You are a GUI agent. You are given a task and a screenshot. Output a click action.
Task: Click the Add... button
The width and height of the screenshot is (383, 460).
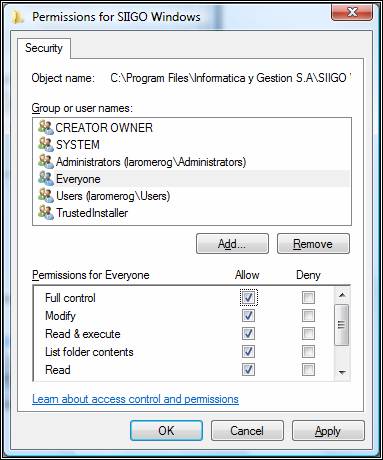pyautogui.click(x=232, y=244)
